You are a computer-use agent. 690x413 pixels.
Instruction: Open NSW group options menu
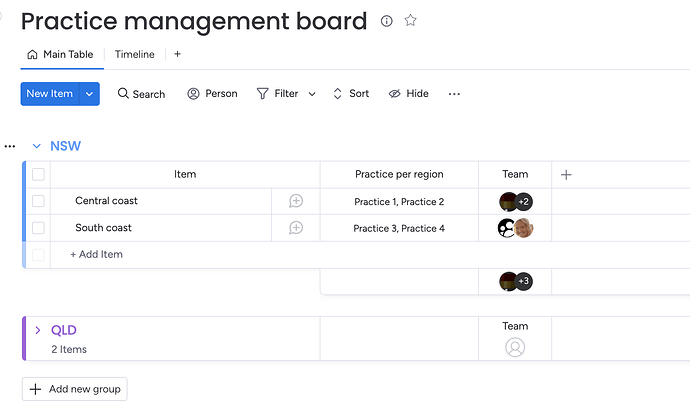(x=10, y=146)
